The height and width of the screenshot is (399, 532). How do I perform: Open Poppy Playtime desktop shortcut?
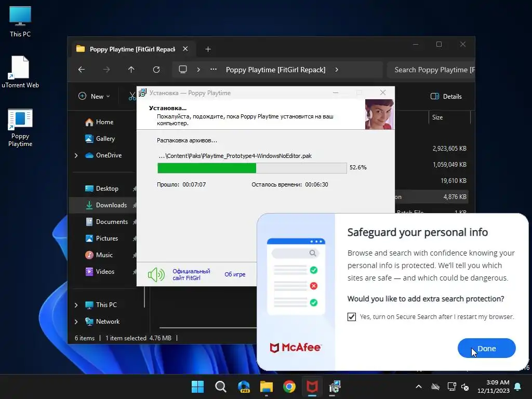(x=20, y=128)
